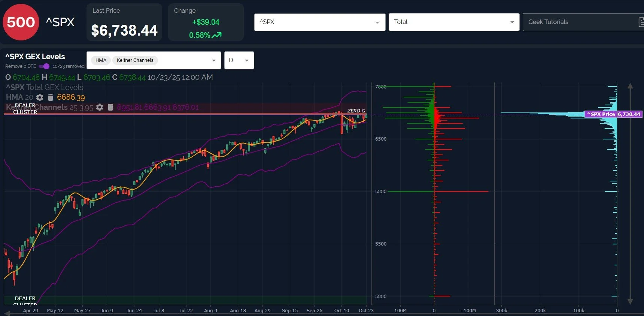Open Keltner Channels settings gear

click(100, 107)
